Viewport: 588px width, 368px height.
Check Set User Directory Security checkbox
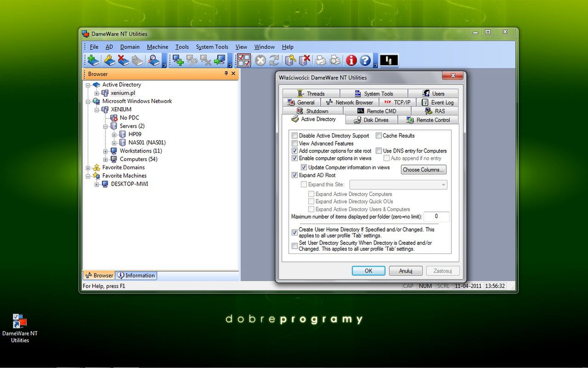tap(295, 246)
